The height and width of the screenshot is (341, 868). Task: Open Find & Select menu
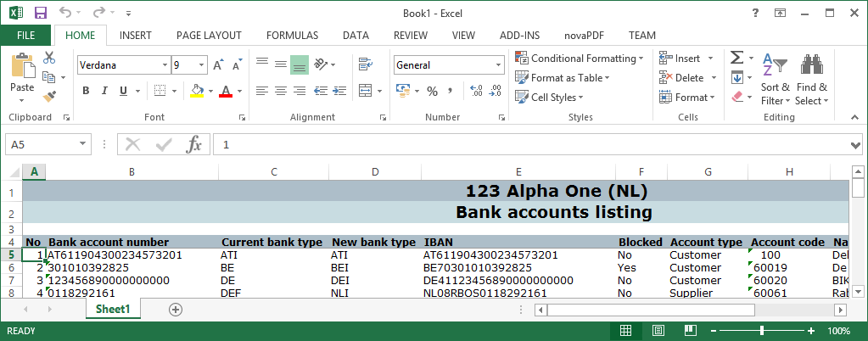[811, 79]
